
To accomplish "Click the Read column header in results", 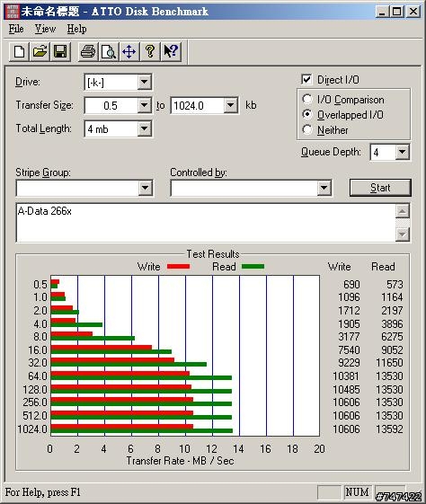I will [x=383, y=267].
